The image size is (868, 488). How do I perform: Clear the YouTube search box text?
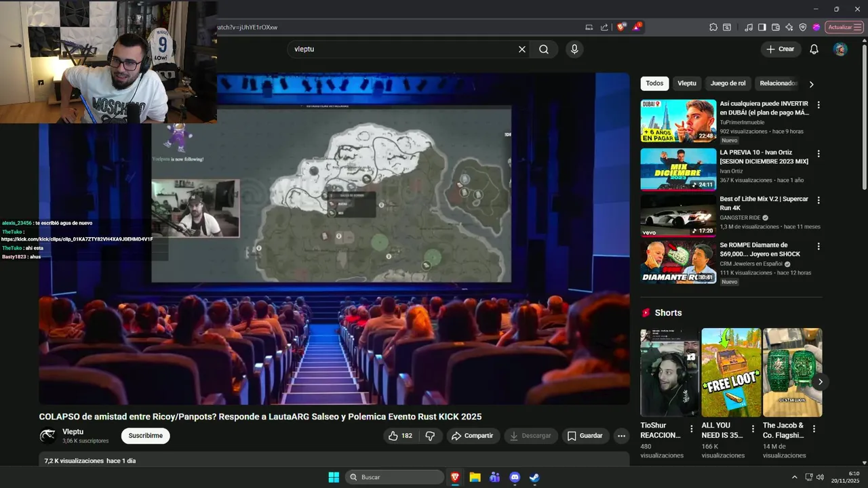point(522,49)
